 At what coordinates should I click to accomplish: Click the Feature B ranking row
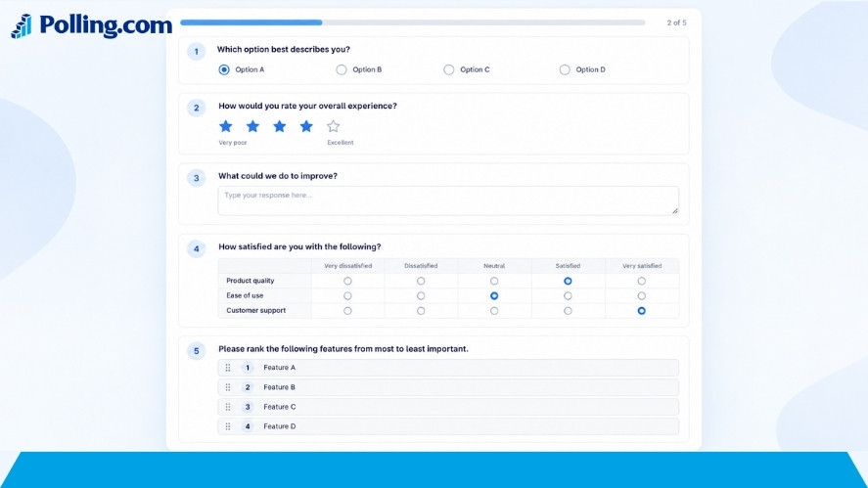click(x=448, y=387)
